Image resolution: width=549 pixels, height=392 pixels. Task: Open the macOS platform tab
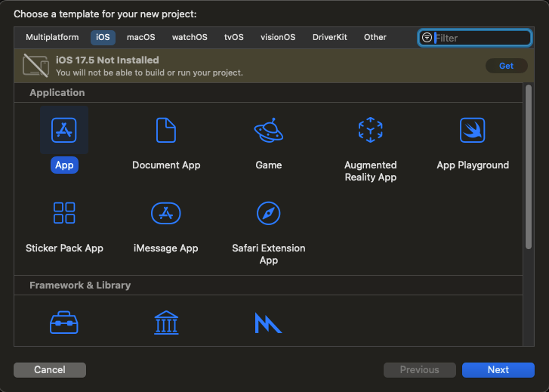click(x=141, y=37)
